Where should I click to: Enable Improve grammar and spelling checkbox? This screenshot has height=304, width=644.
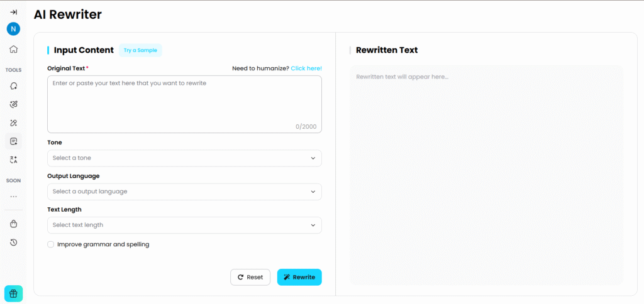point(51,244)
